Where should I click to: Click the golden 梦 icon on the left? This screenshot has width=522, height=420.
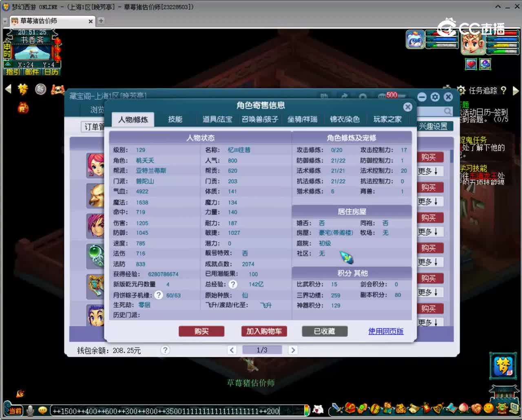click(23, 89)
